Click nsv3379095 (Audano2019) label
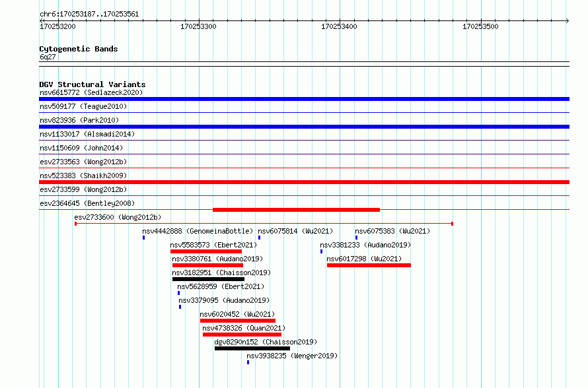Image resolution: width=588 pixels, height=388 pixels. pos(224,300)
